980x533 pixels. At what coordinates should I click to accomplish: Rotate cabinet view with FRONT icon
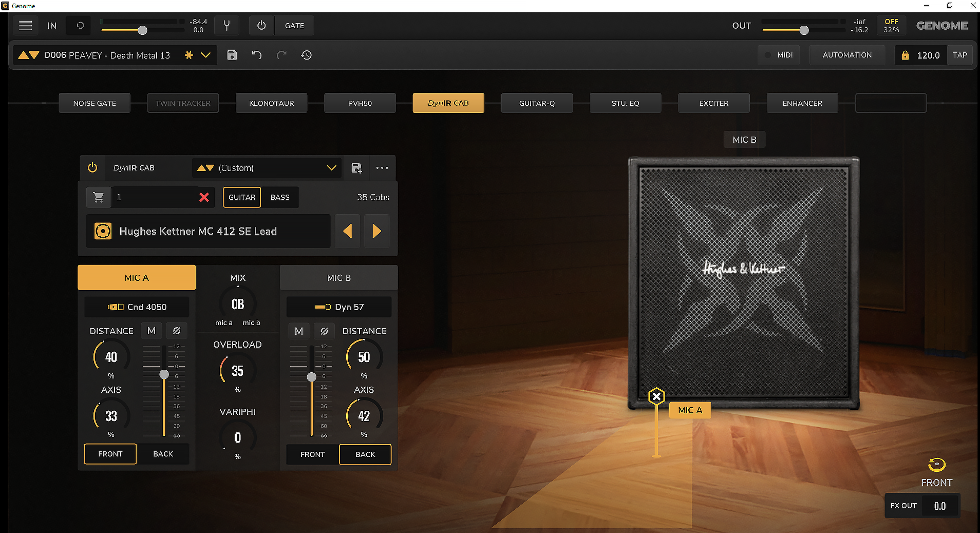[x=937, y=465]
